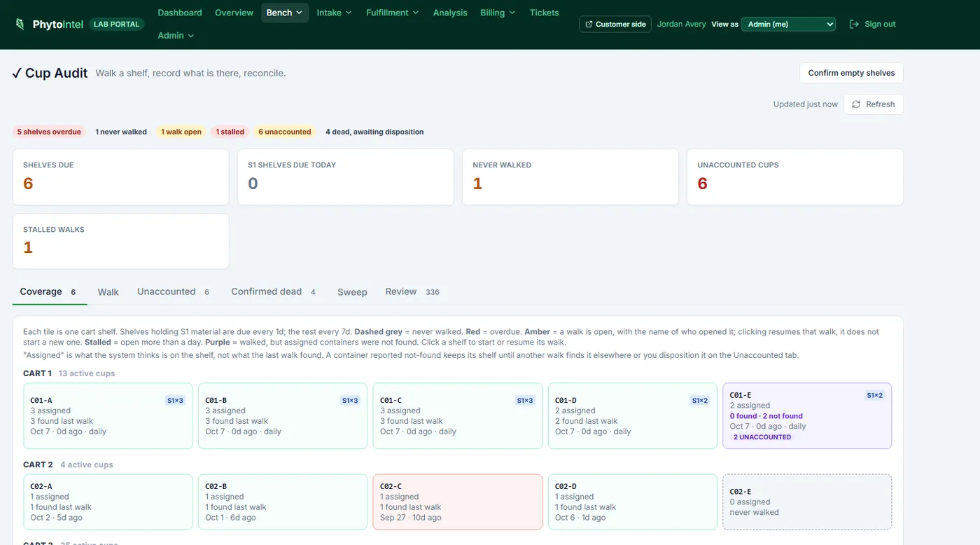Open shelf tile C01-A

point(108,416)
